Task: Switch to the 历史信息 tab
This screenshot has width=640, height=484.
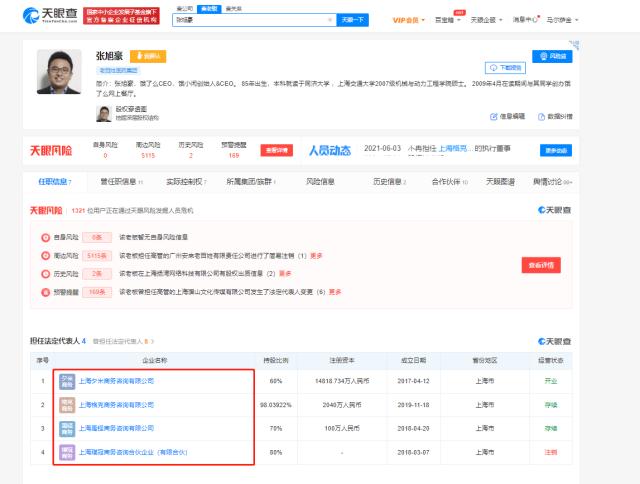Action: click(389, 182)
